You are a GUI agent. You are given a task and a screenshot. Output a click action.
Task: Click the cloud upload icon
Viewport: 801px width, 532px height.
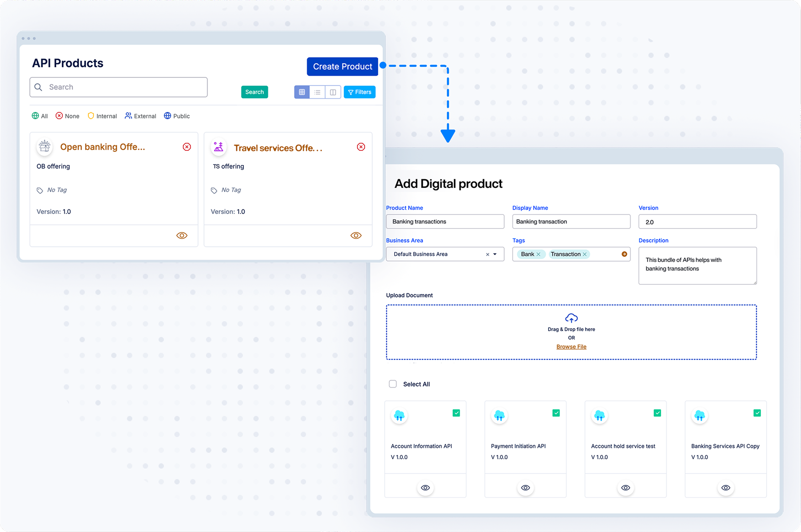point(571,318)
